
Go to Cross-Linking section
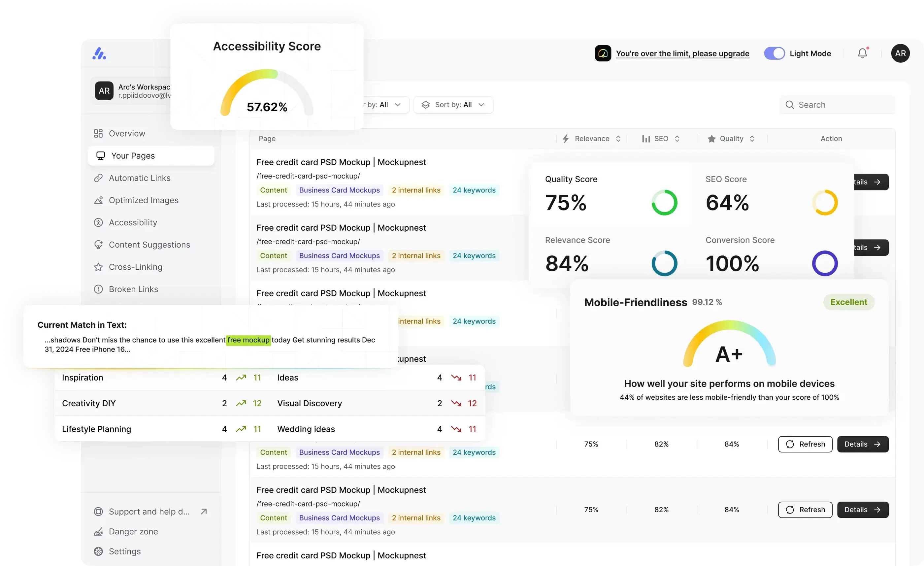coord(135,267)
